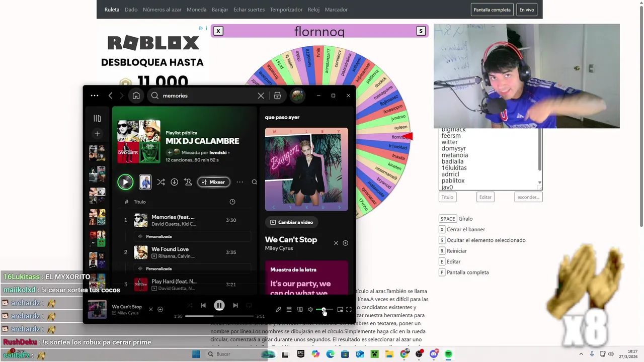The height and width of the screenshot is (362, 644).
Task: Open the Spotify three-dots app menu
Action: [x=95, y=96]
